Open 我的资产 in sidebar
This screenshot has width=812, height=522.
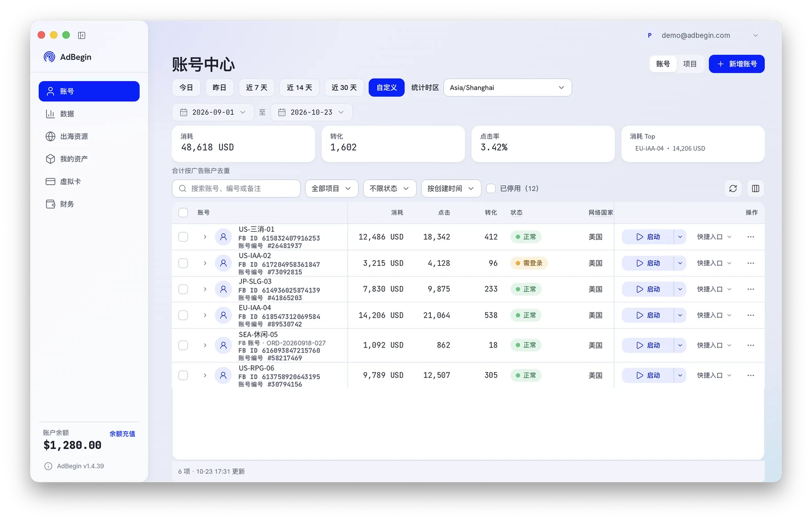(x=89, y=159)
